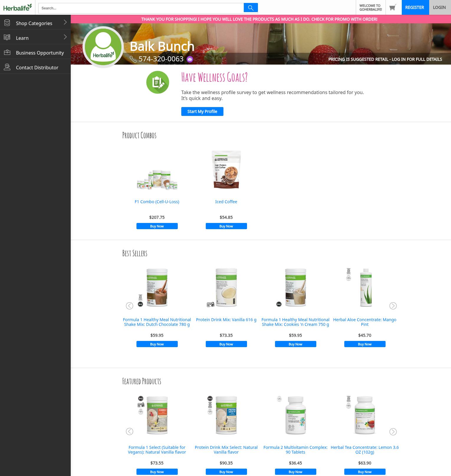Image resolution: width=451 pixels, height=476 pixels.
Task: Click the Register button
Action: point(414,7)
